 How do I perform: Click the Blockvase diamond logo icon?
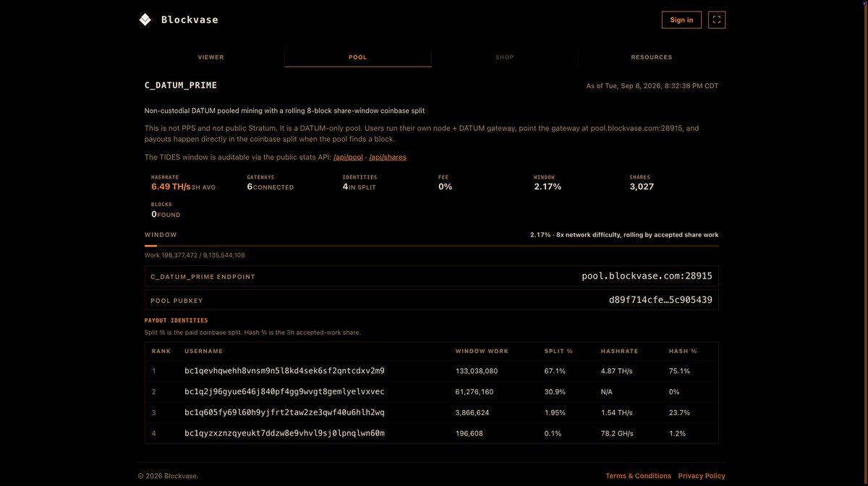click(x=145, y=20)
